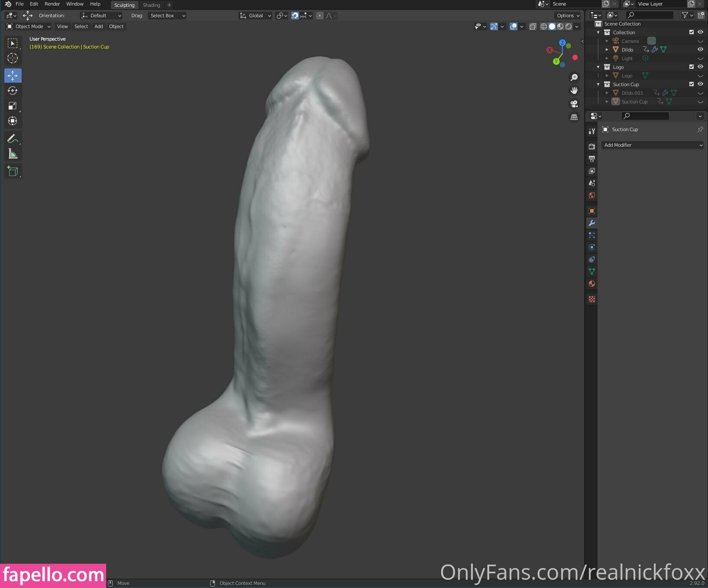Click the pin icon beside Suction Cup
Screen dimensions: 708x588
tap(700, 129)
